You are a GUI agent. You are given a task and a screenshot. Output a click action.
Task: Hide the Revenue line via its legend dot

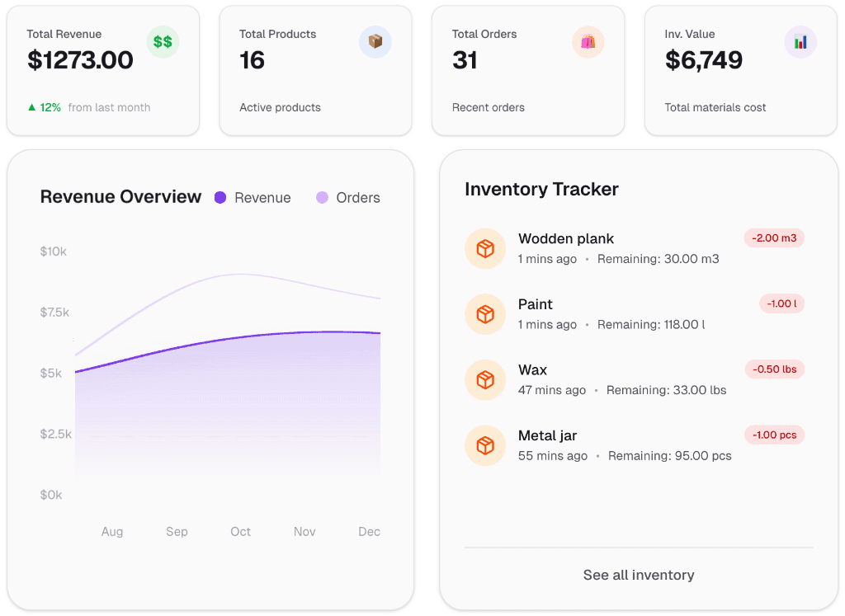[220, 198]
